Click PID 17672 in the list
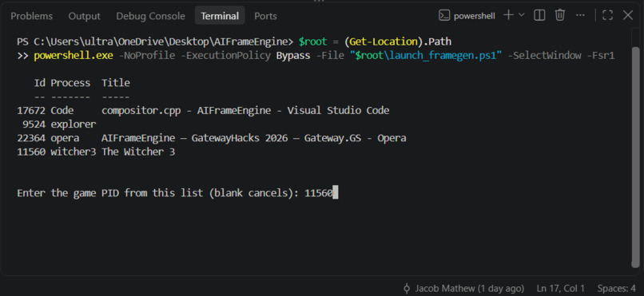Image resolution: width=644 pixels, height=296 pixels. (31, 111)
